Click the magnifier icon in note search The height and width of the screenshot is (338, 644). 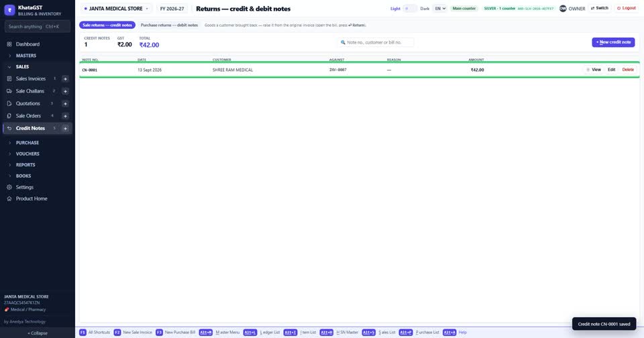click(x=343, y=42)
